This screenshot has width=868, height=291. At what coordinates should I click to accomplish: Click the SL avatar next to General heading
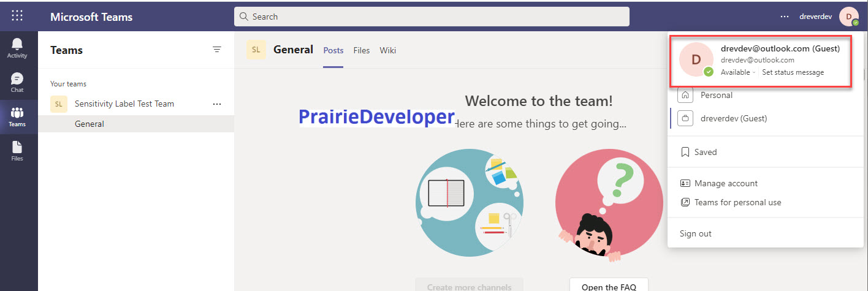tap(256, 50)
